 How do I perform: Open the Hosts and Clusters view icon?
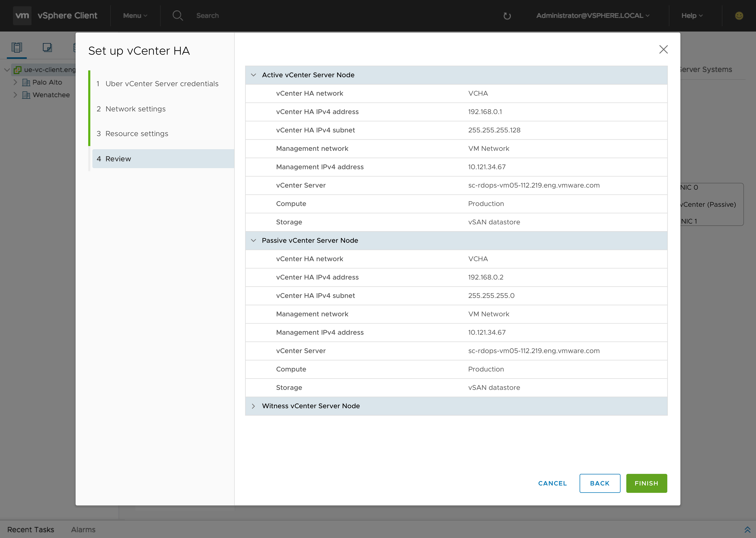pos(17,47)
